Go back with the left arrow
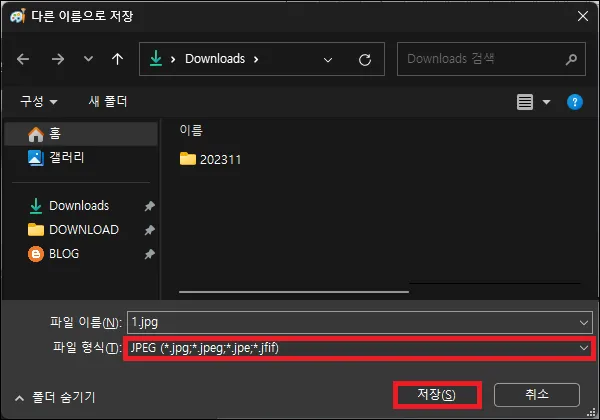The image size is (600, 420). point(23,59)
